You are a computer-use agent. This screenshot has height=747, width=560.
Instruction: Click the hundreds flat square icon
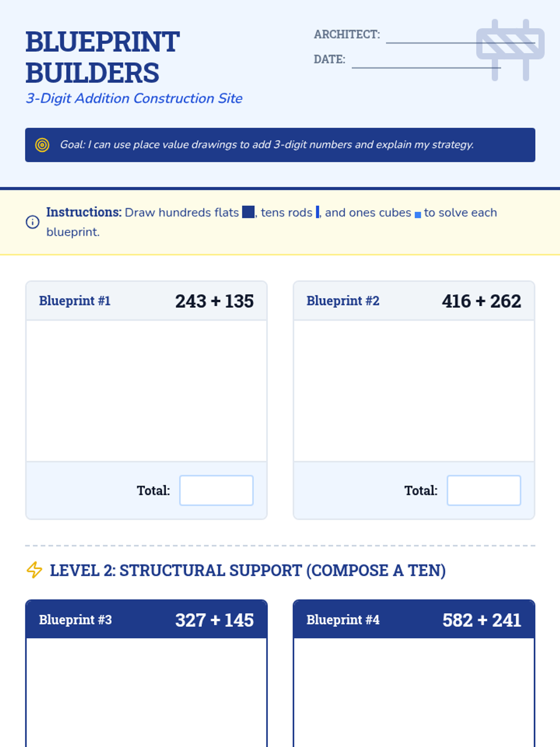click(248, 212)
